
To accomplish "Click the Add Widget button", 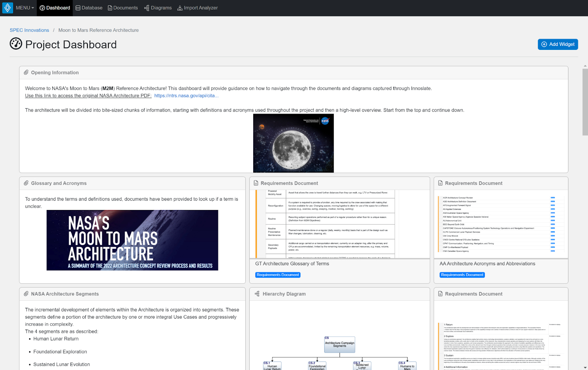I will point(558,44).
